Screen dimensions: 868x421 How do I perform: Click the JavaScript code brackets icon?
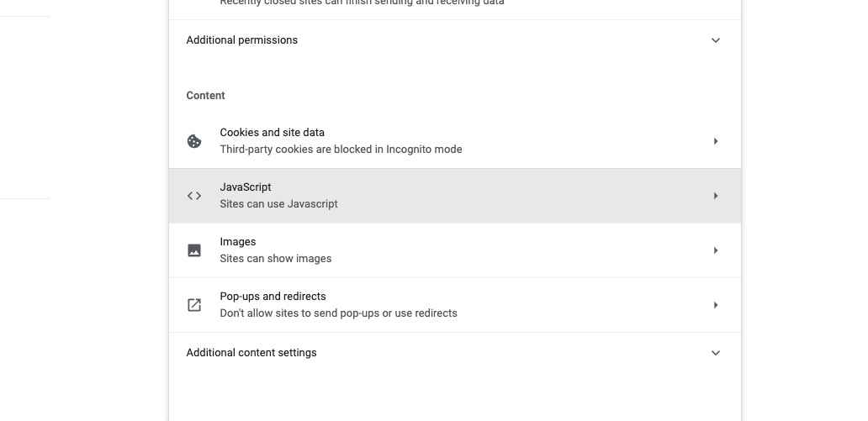(x=193, y=196)
